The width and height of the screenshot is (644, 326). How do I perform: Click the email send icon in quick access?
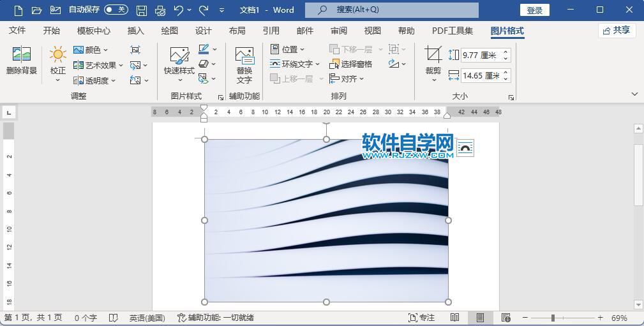pyautogui.click(x=55, y=10)
